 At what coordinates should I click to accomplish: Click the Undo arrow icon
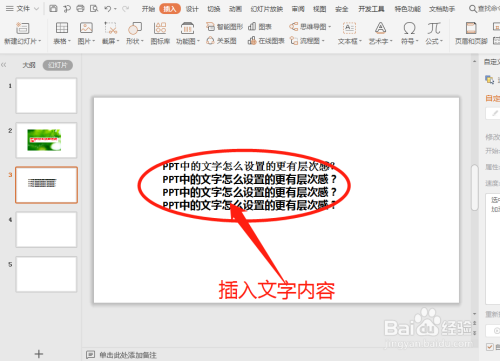coord(108,9)
